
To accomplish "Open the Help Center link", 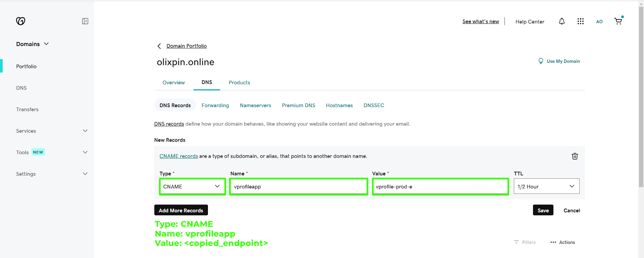I will pos(530,22).
